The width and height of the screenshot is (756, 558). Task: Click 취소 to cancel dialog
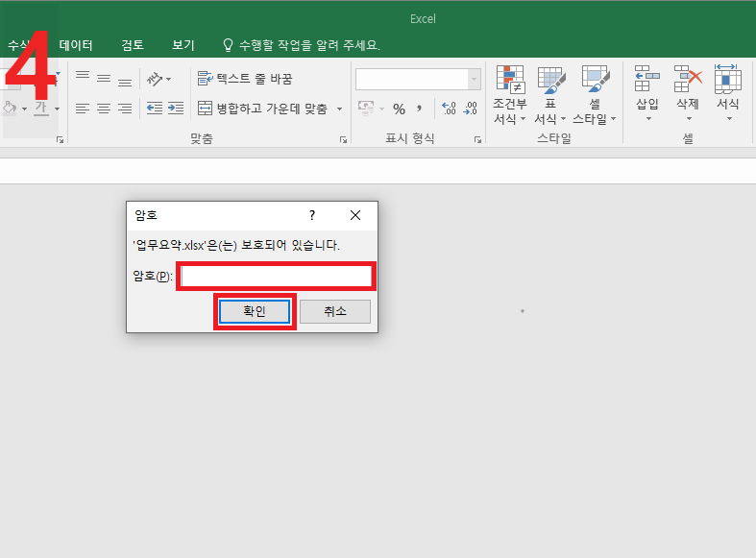pyautogui.click(x=335, y=311)
